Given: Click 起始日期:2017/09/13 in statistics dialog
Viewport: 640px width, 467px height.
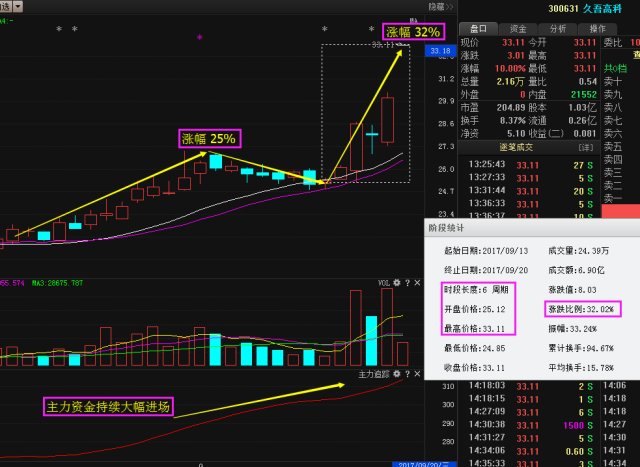Looking at the screenshot, I should pos(486,251).
